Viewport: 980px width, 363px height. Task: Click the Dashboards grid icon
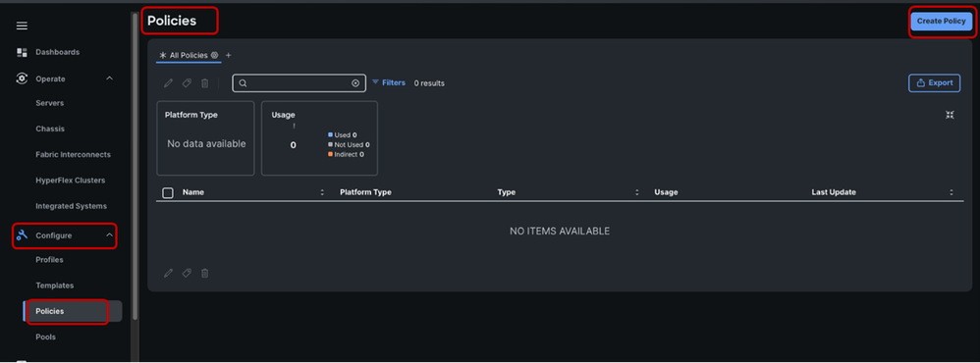tap(22, 52)
